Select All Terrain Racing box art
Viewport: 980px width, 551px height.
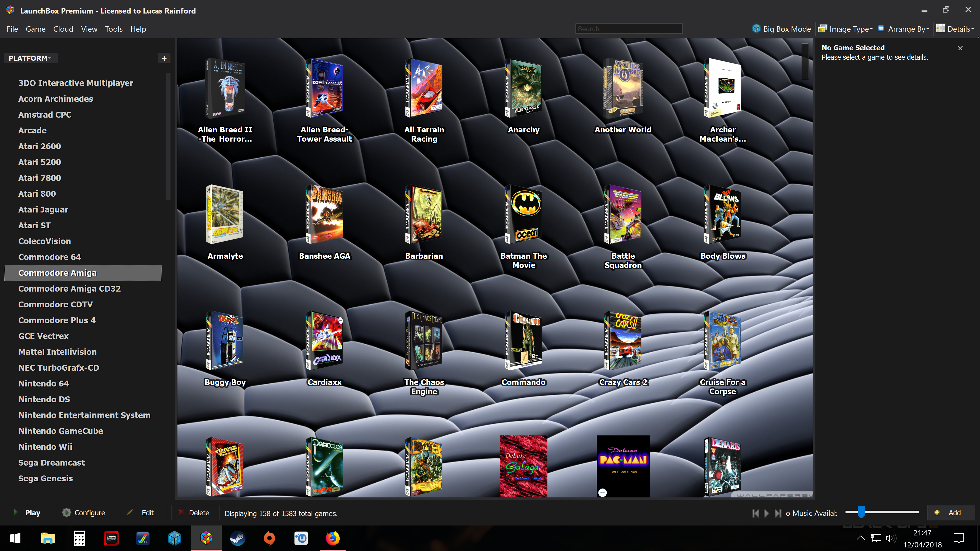click(424, 88)
